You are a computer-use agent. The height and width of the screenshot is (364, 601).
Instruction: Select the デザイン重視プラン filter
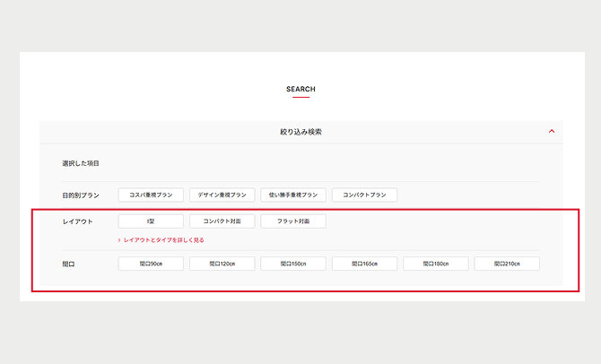pyautogui.click(x=222, y=195)
